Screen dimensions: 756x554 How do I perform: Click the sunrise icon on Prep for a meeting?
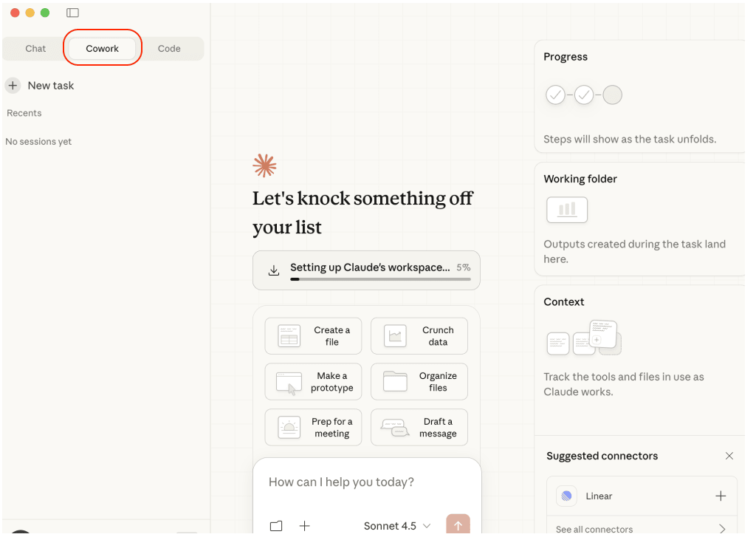[x=289, y=428]
